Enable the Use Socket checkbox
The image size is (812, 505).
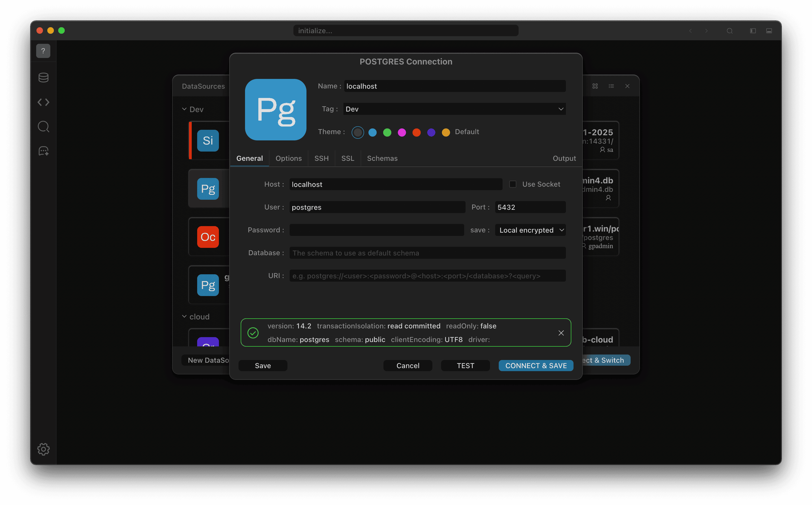tap(513, 184)
